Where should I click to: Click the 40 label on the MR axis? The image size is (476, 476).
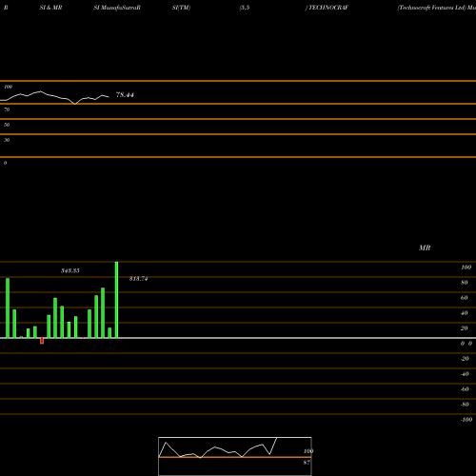pyautogui.click(x=465, y=313)
